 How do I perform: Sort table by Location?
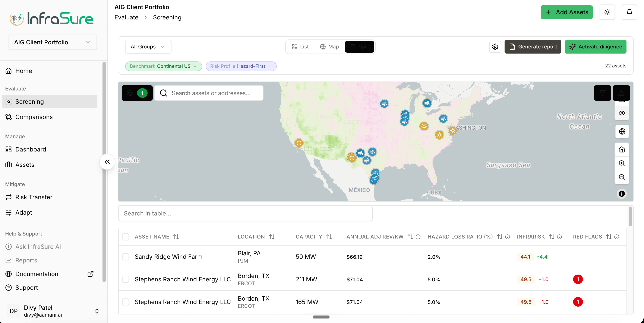[x=272, y=237]
